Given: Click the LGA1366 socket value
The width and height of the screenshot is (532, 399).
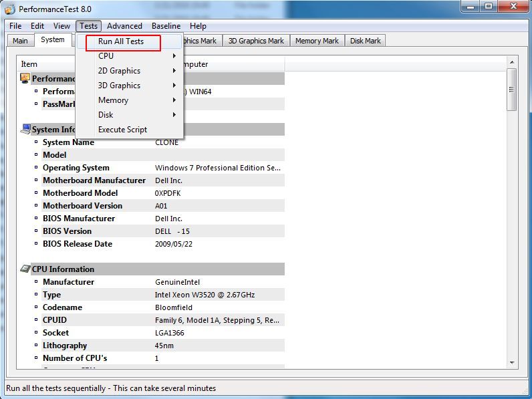Looking at the screenshot, I should pos(169,333).
